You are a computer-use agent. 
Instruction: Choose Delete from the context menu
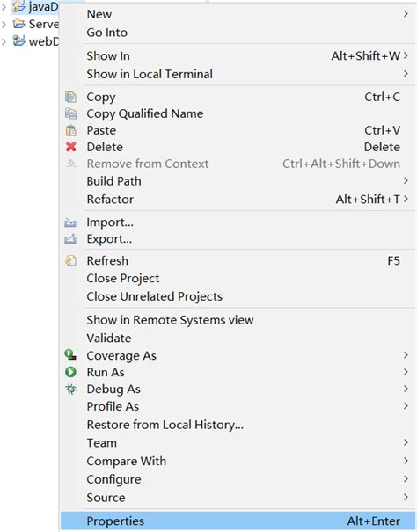238,147
